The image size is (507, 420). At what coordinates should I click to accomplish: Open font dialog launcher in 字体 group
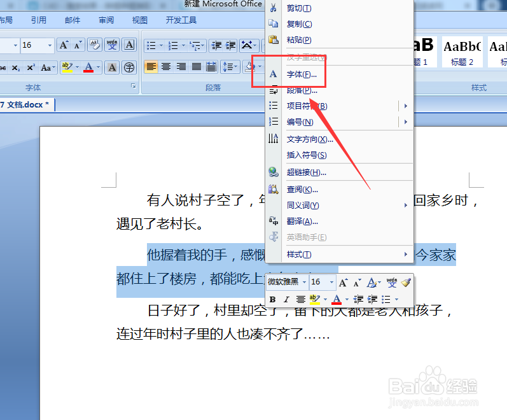coord(133,86)
